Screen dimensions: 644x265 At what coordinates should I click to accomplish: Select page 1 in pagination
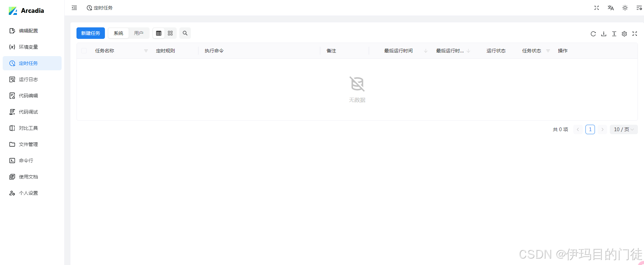tap(590, 129)
